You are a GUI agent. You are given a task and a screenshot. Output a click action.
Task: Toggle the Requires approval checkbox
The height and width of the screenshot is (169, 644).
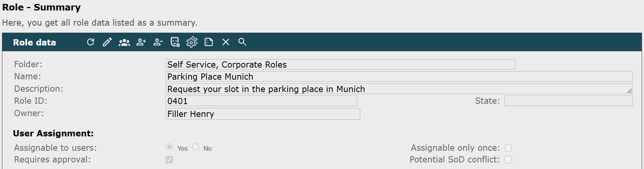click(x=169, y=160)
